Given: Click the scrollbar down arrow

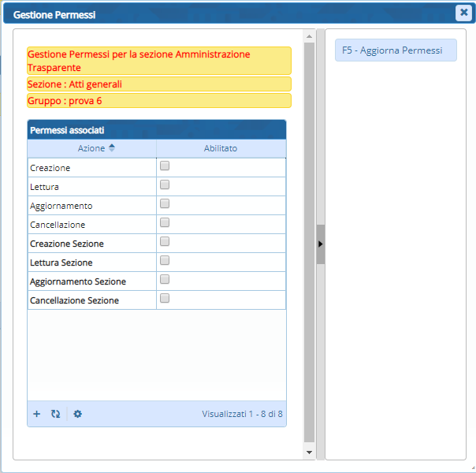Looking at the screenshot, I should (x=309, y=453).
